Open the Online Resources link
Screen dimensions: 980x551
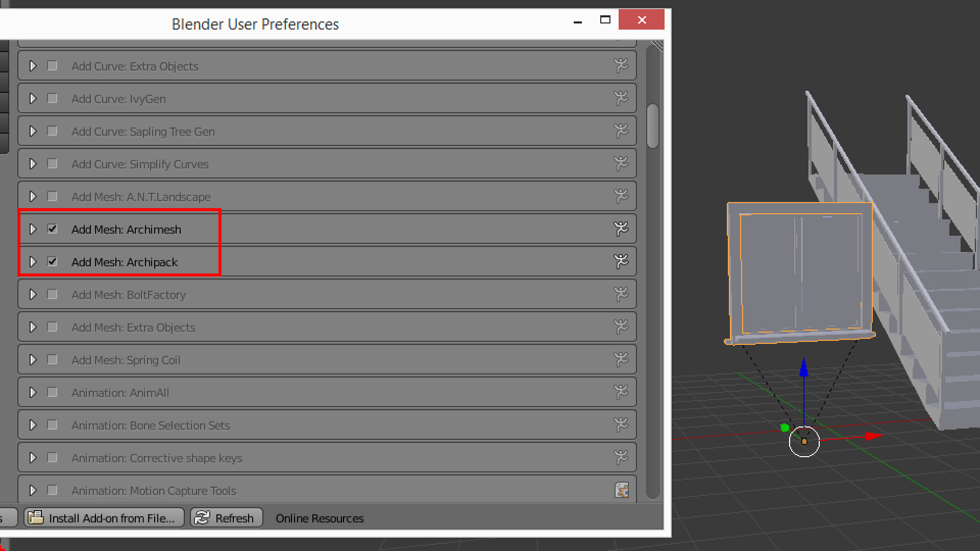(x=320, y=518)
